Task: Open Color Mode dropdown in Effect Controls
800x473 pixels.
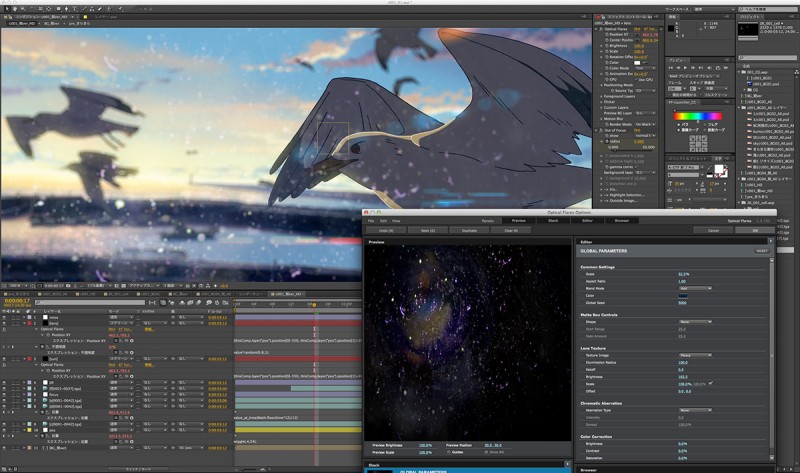Action: click(645, 68)
